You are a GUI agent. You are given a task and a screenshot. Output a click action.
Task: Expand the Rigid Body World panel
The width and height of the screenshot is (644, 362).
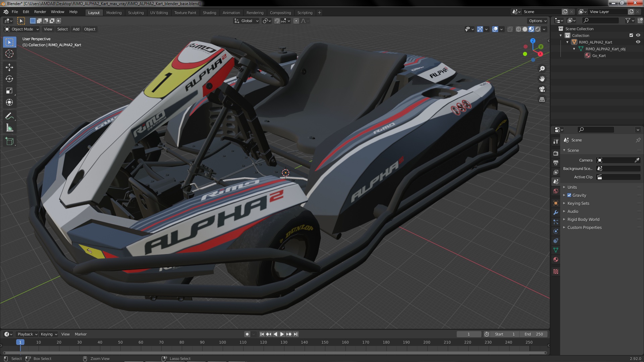(583, 219)
